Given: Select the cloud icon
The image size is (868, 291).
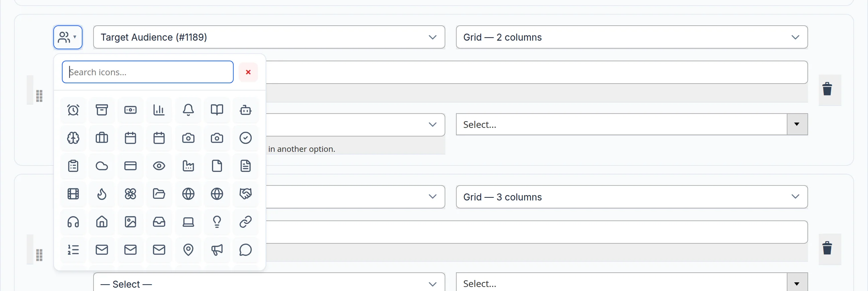Looking at the screenshot, I should click(x=102, y=166).
